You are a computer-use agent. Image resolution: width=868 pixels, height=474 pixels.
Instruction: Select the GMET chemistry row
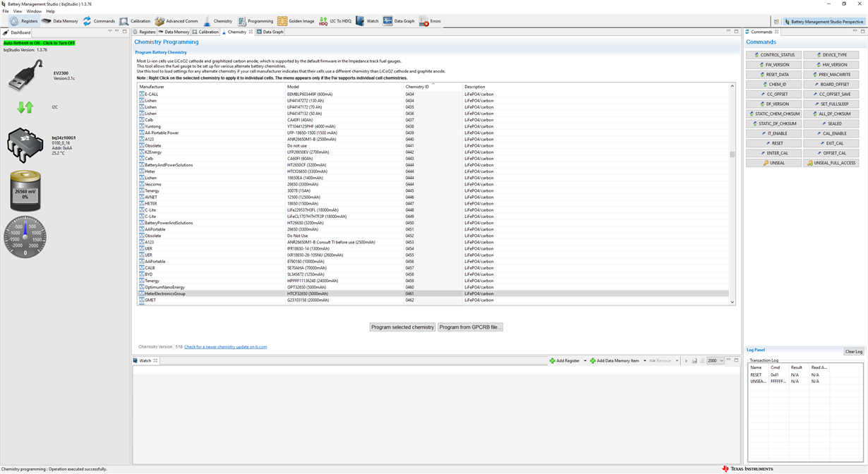tap(433, 300)
